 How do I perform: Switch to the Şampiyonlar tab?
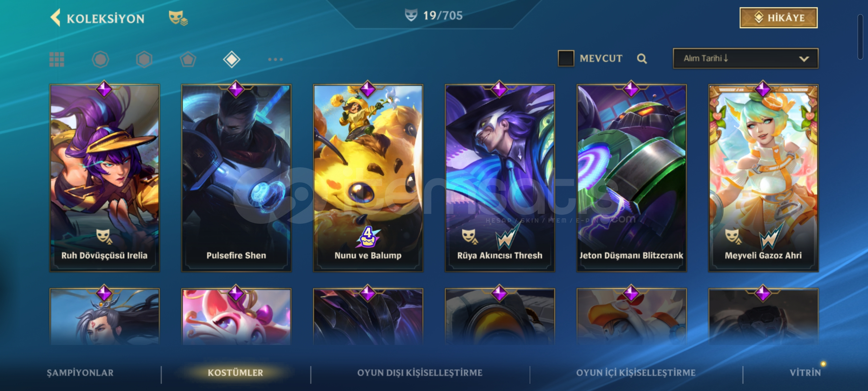tap(80, 373)
